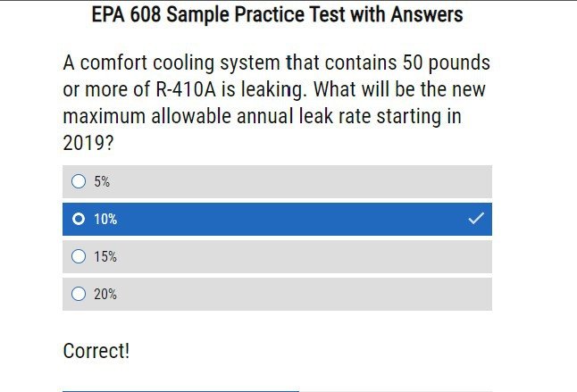Viewport: 577px width, 392px height.
Task: Select the 20% radio button
Action: (x=79, y=294)
